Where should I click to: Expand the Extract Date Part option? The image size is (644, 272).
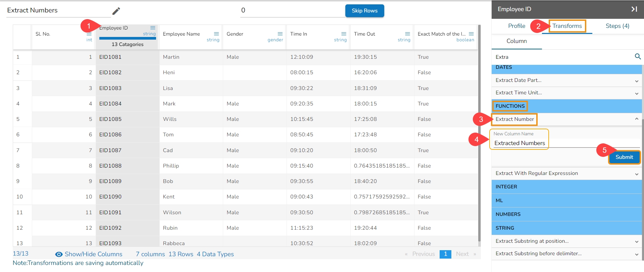[x=636, y=81]
